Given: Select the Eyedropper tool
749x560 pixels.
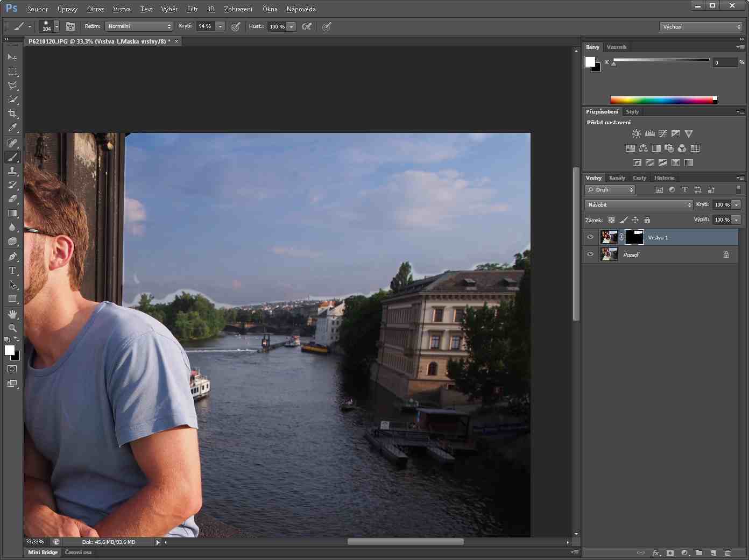Looking at the screenshot, I should tap(12, 128).
